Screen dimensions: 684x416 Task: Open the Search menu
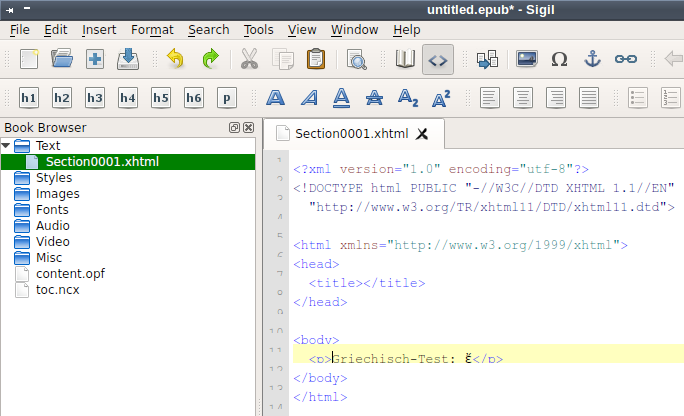[209, 30]
